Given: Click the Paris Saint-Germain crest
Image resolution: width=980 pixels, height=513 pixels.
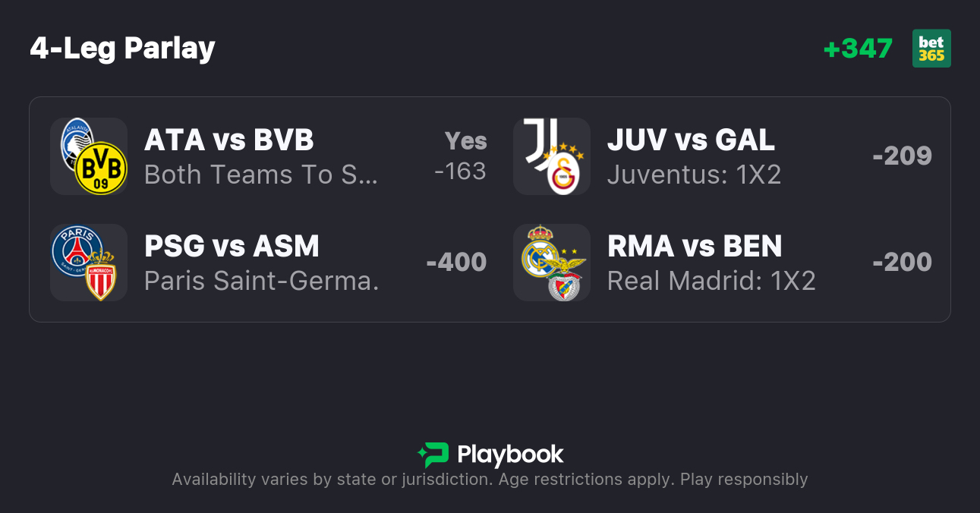Looking at the screenshot, I should point(76,249).
